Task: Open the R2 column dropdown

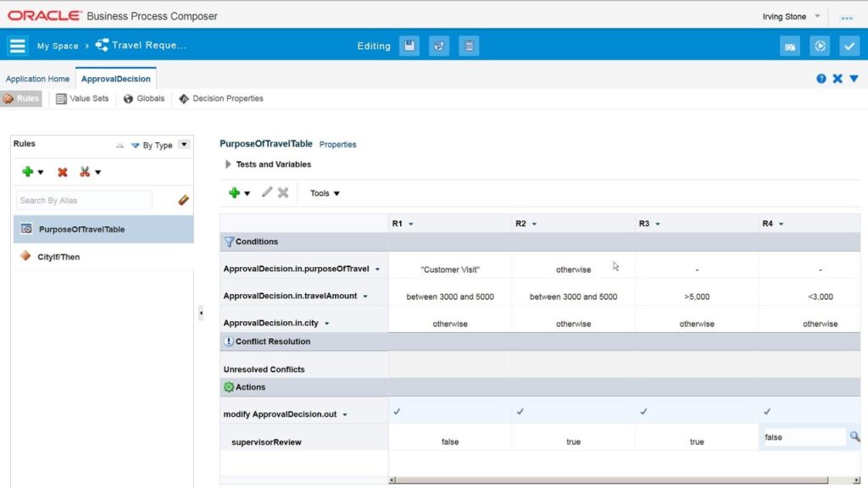Action: click(534, 224)
